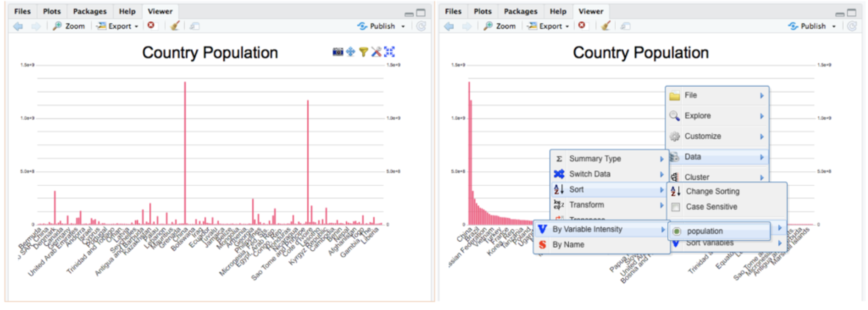The image size is (868, 310).
Task: Click show-in-new-window icon in left pane
Action: pos(194,26)
